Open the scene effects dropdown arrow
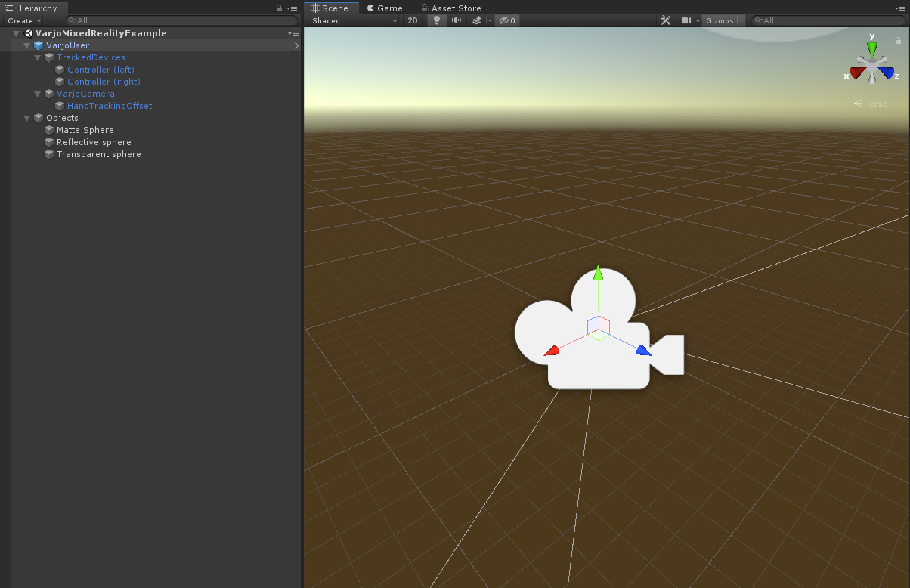910x588 pixels. [490, 20]
